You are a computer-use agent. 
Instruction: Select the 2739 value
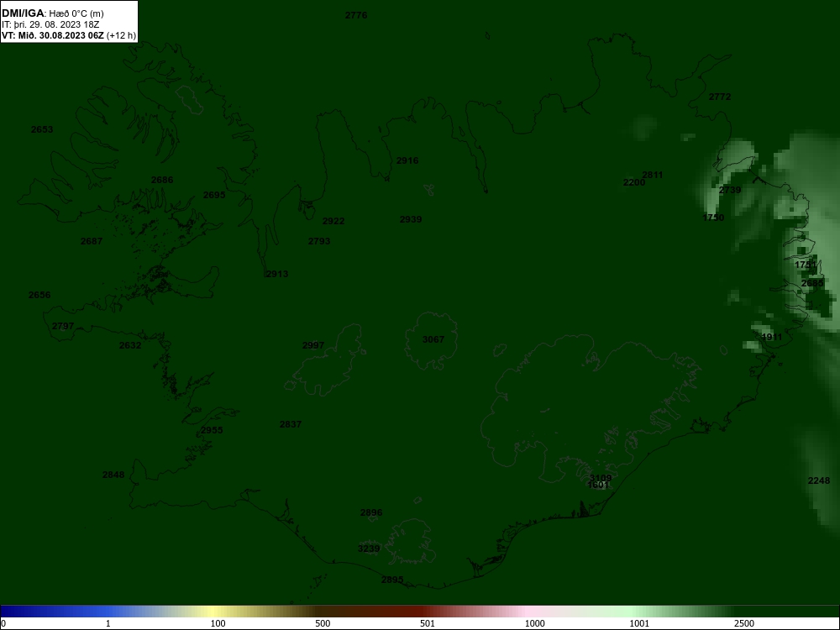pos(730,190)
